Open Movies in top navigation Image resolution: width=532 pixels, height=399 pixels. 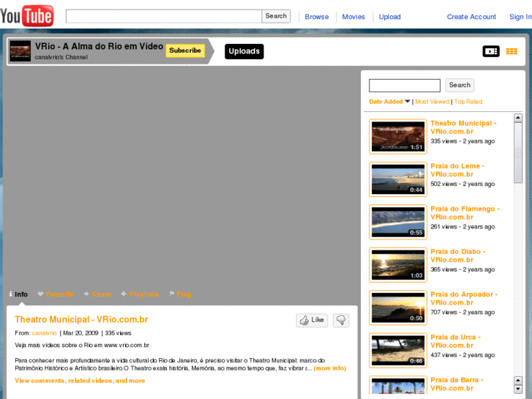coord(353,17)
